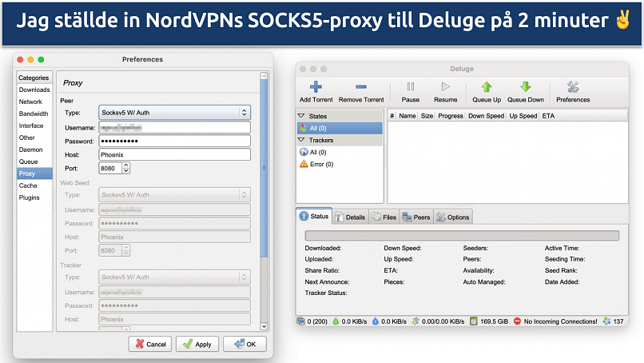Click the No Incoming Connections warning icon

[x=517, y=321]
